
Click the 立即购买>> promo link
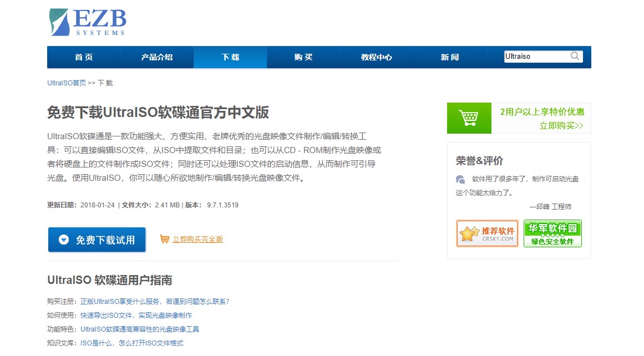(561, 126)
